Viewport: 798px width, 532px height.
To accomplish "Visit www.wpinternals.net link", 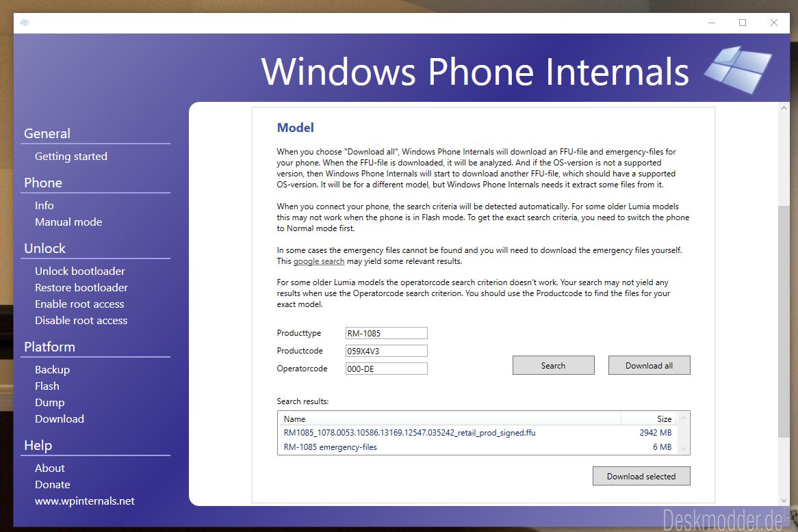I will [x=84, y=501].
